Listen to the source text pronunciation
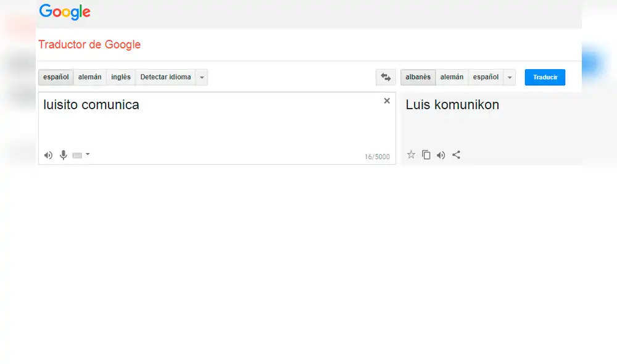The image size is (617, 364). [x=48, y=155]
